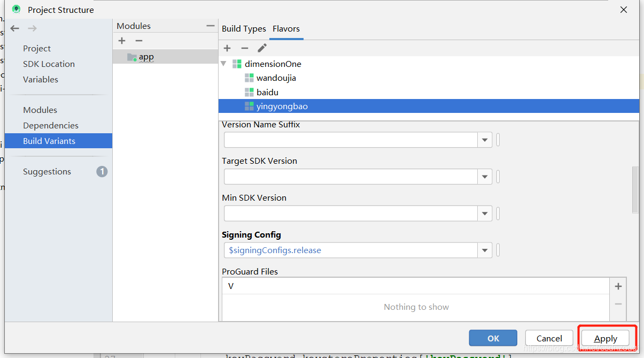Viewport: 644px width, 358px height.
Task: Close the Project Structure dialog
Action: coord(623,10)
